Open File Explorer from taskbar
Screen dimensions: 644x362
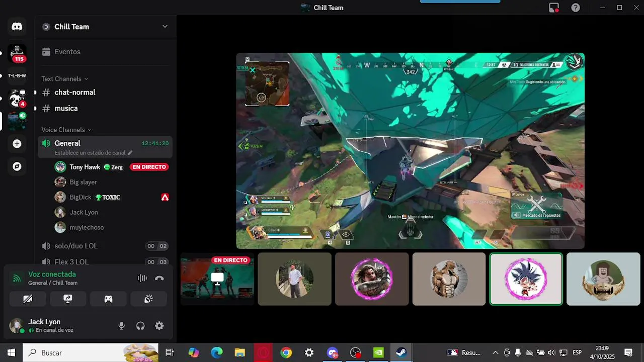point(239,352)
